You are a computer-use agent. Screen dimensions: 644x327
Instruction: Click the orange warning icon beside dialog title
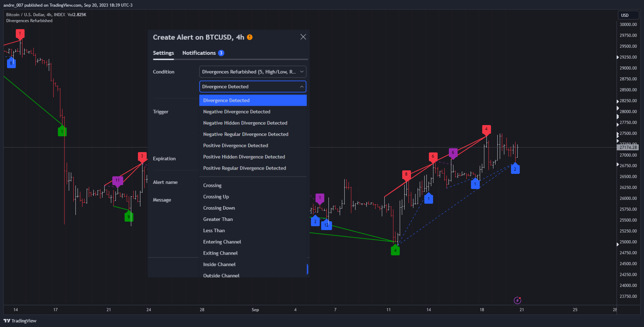[250, 37]
